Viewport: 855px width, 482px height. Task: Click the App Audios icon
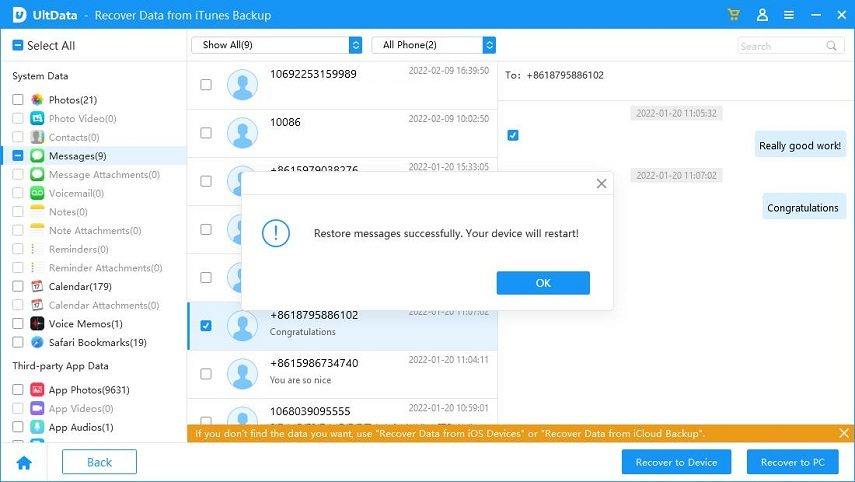click(37, 426)
